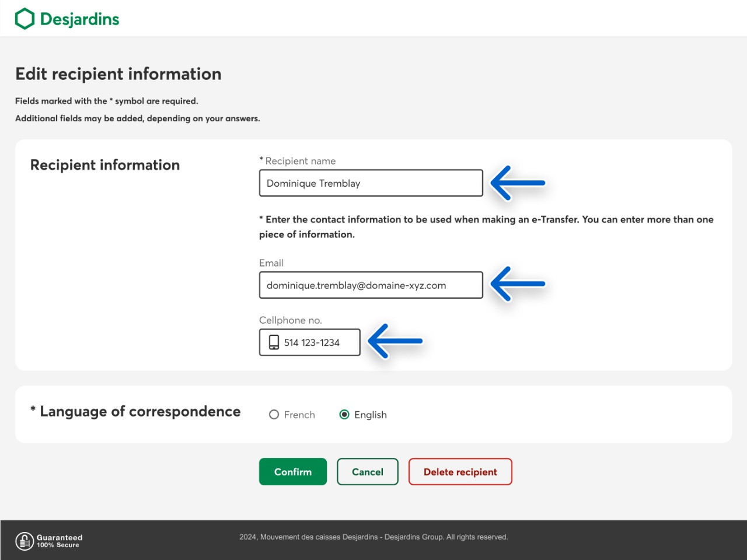Viewport: 747px width, 560px height.
Task: Click blue arrow beside Cellphone number field
Action: coord(395,341)
